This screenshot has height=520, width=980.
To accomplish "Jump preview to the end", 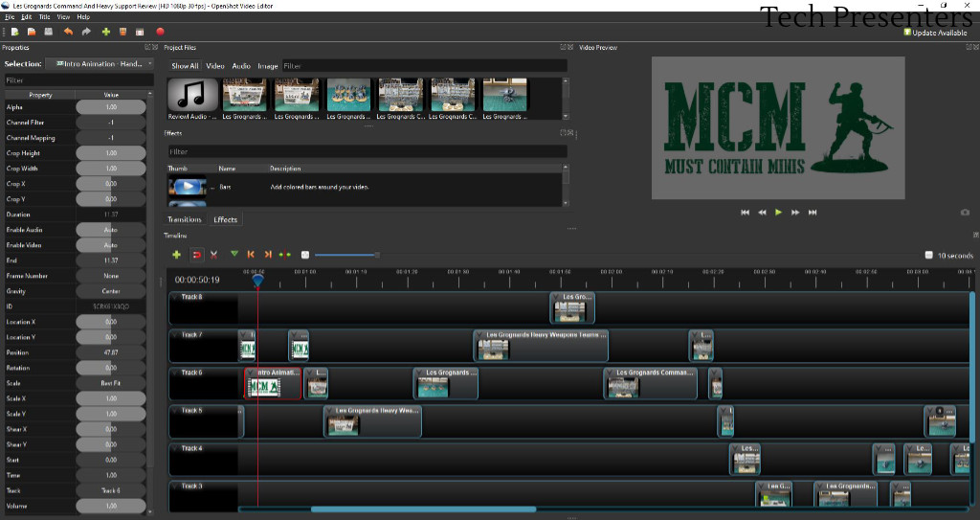I will coord(813,213).
